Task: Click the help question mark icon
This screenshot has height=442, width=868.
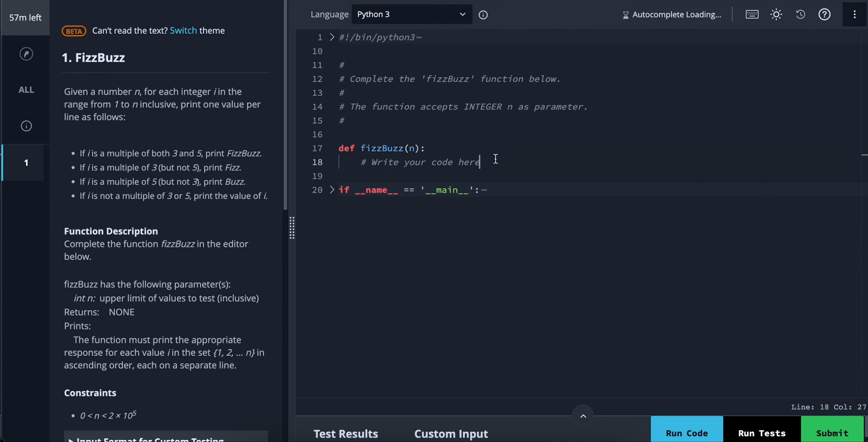Action: pos(825,14)
